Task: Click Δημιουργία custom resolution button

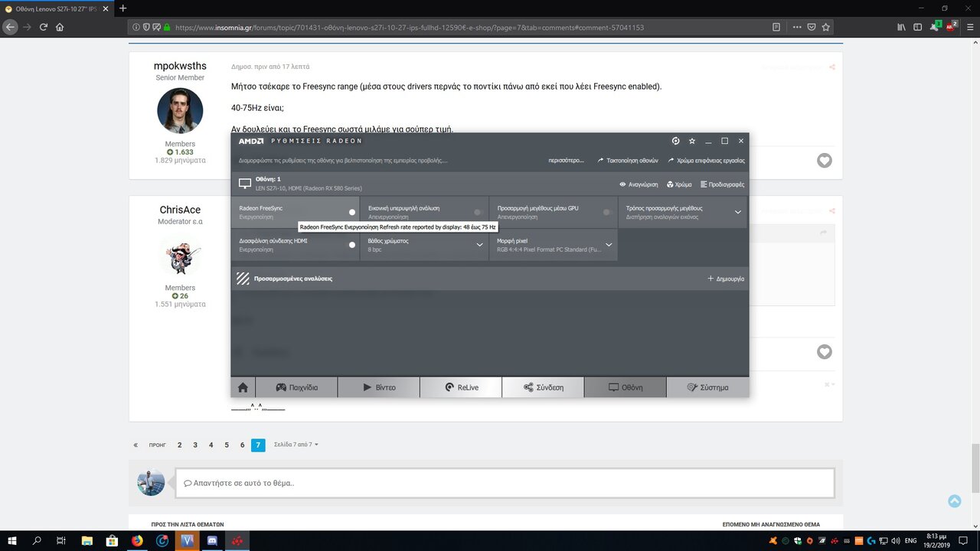Action: pos(726,279)
